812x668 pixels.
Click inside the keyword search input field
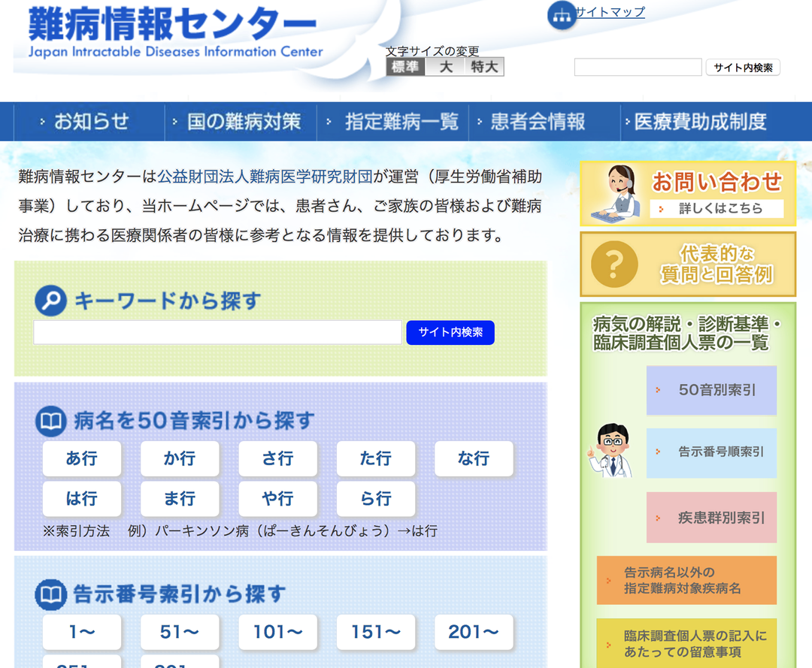(217, 332)
